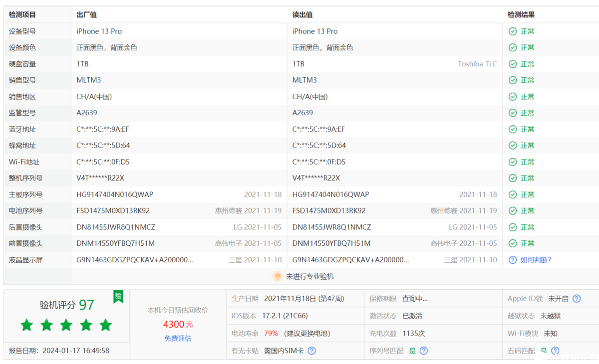Open the 如何判断? link in 液晶显示屏 row
Screen dimensions: 599x364
tap(536, 260)
